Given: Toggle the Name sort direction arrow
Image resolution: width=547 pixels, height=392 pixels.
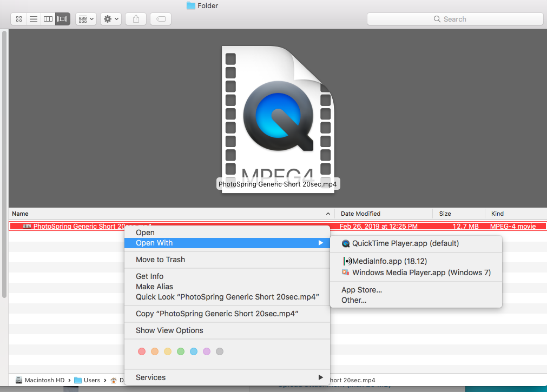Looking at the screenshot, I should click(328, 214).
